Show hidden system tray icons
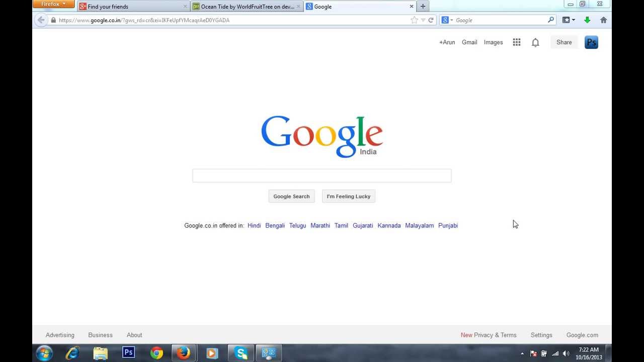This screenshot has width=644, height=362. point(522,353)
